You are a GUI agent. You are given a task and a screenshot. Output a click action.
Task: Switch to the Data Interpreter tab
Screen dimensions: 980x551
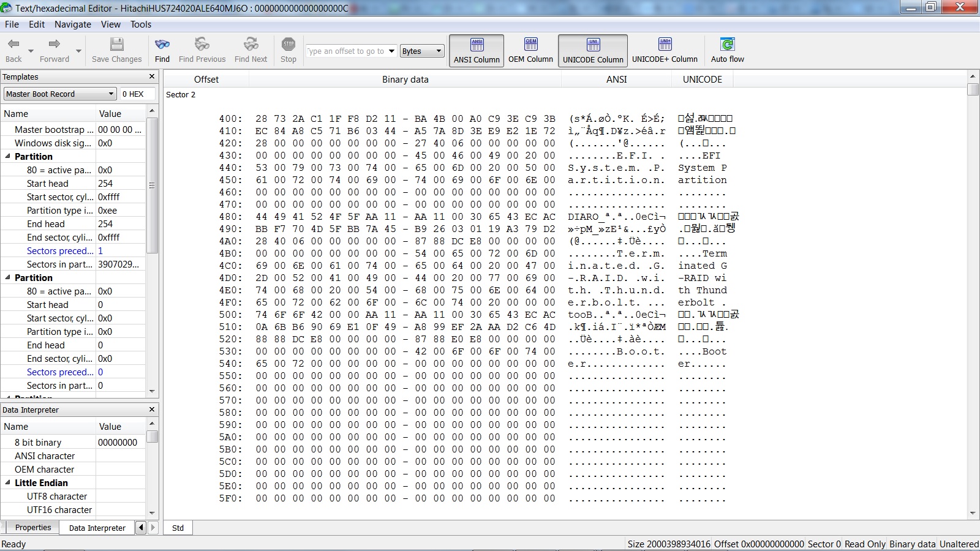(x=97, y=528)
